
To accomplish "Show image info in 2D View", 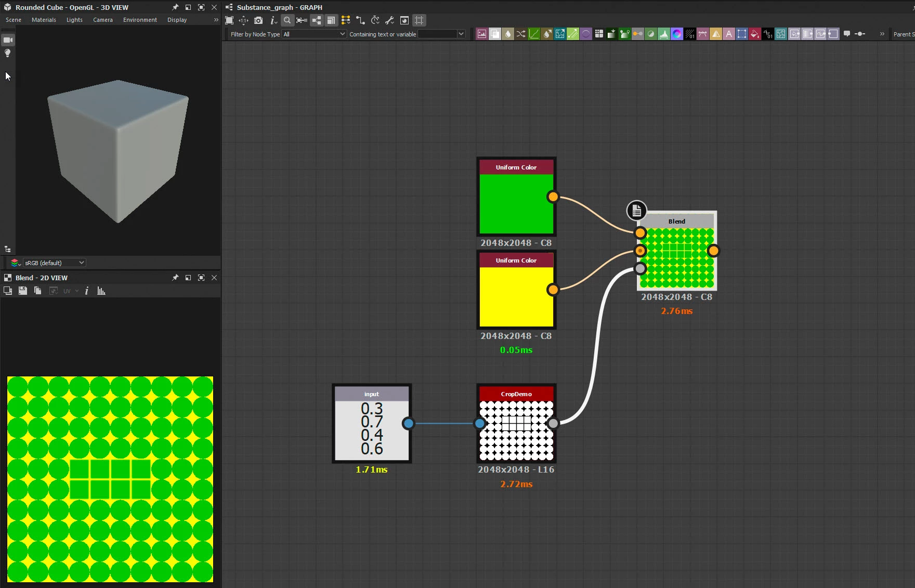I will 86,291.
